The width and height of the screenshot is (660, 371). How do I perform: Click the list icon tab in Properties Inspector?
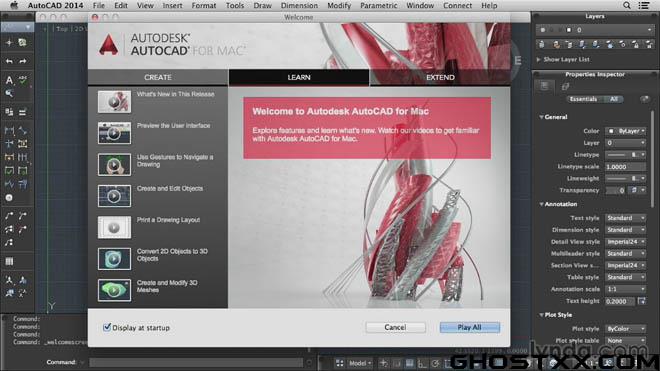(544, 86)
